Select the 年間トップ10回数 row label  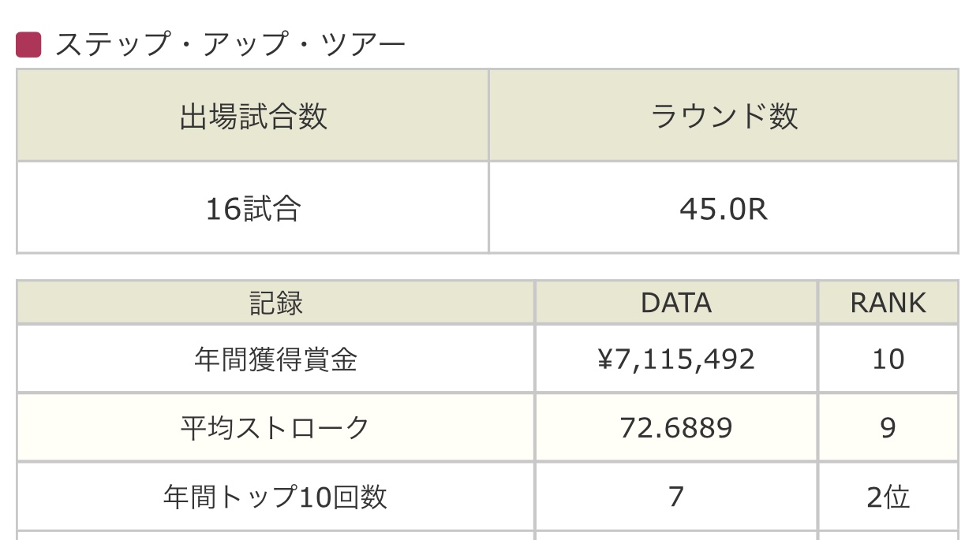[x=276, y=497]
